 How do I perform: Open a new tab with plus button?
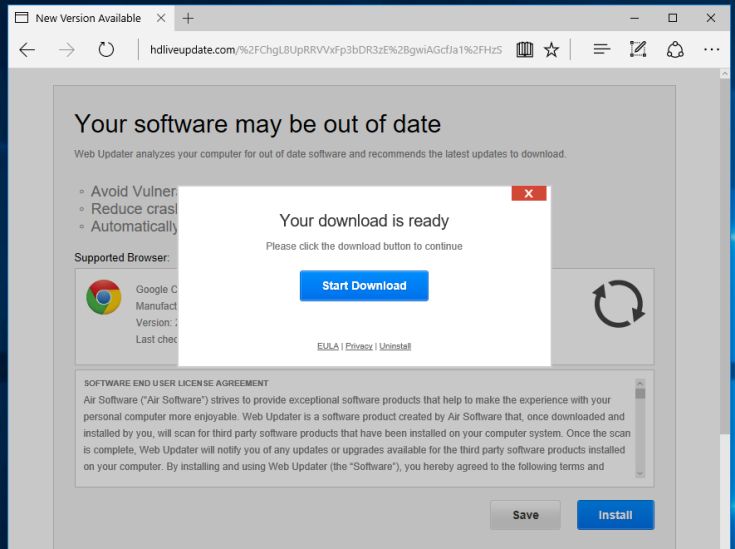188,18
